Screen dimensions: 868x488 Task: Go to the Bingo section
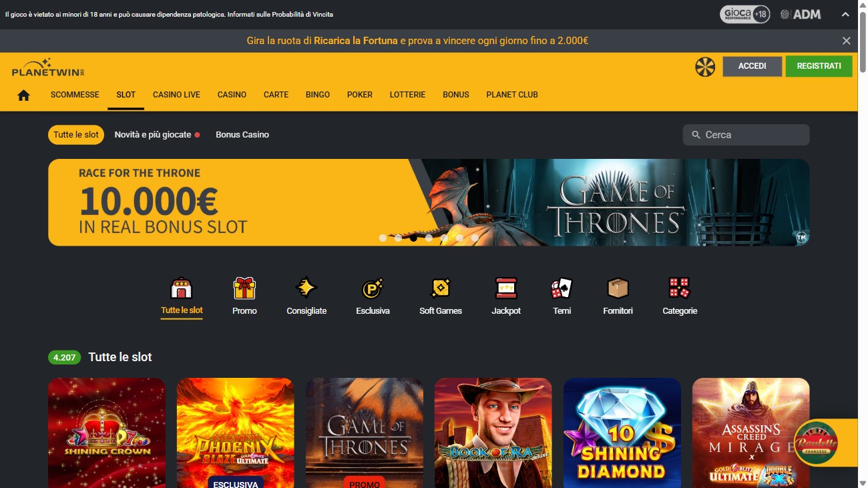318,95
